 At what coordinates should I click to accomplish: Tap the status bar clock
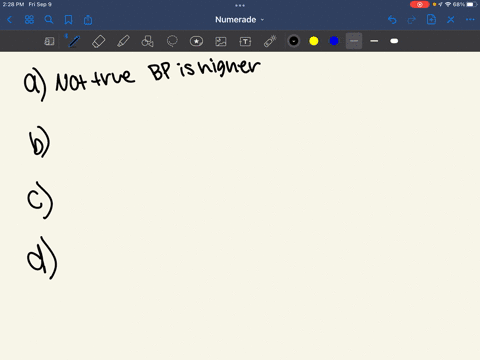13,4
